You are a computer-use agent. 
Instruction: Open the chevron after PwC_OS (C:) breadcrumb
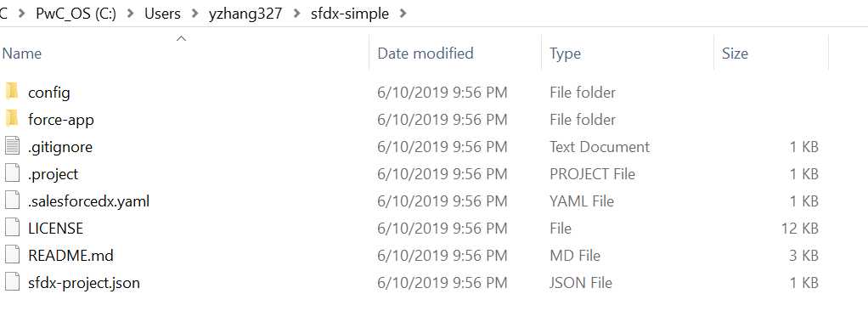[x=131, y=14]
